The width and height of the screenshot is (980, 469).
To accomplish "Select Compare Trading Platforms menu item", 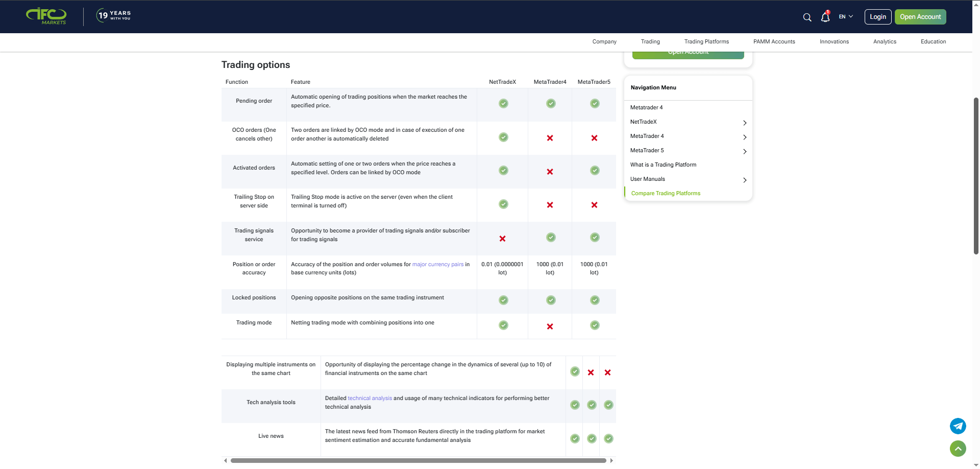I will pos(666,194).
